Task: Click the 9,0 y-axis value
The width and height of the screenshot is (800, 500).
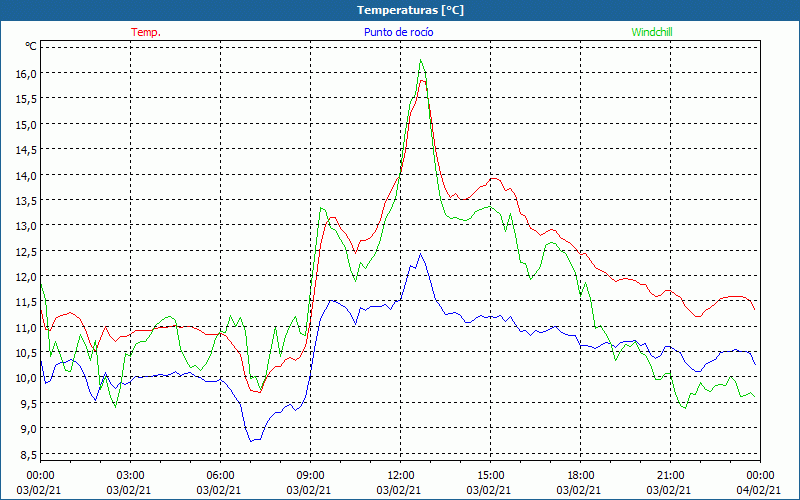Action: coord(28,429)
